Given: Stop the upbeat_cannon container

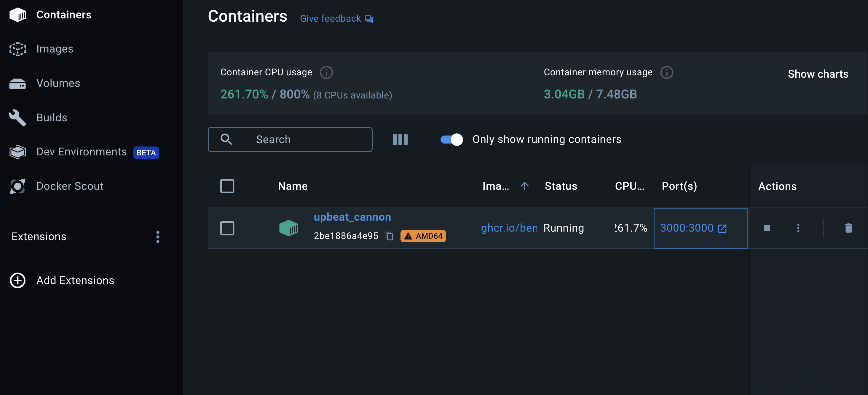Looking at the screenshot, I should click(x=767, y=228).
